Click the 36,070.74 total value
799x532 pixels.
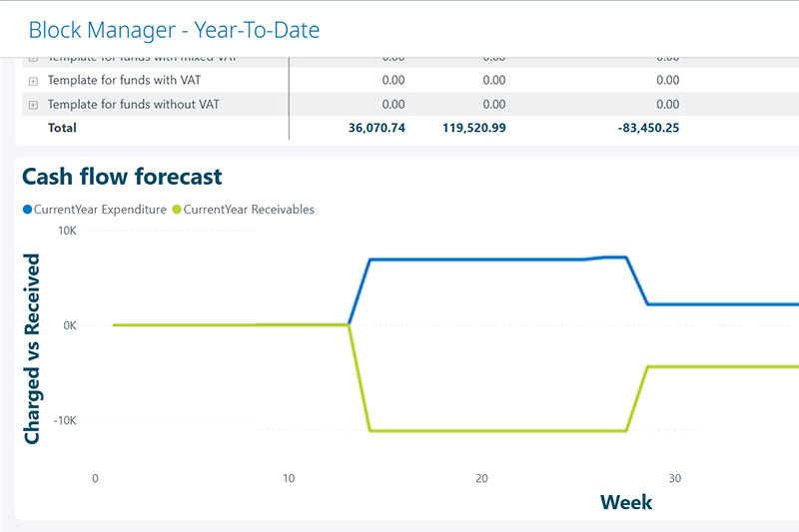tap(373, 128)
